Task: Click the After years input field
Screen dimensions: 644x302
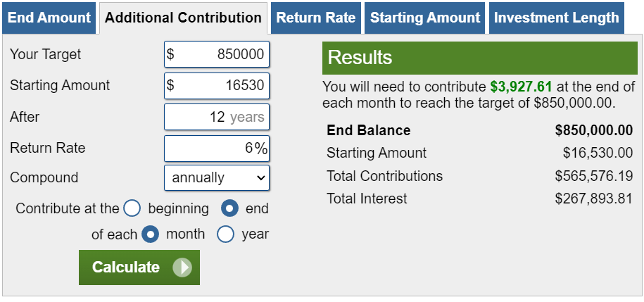Action: tap(217, 117)
